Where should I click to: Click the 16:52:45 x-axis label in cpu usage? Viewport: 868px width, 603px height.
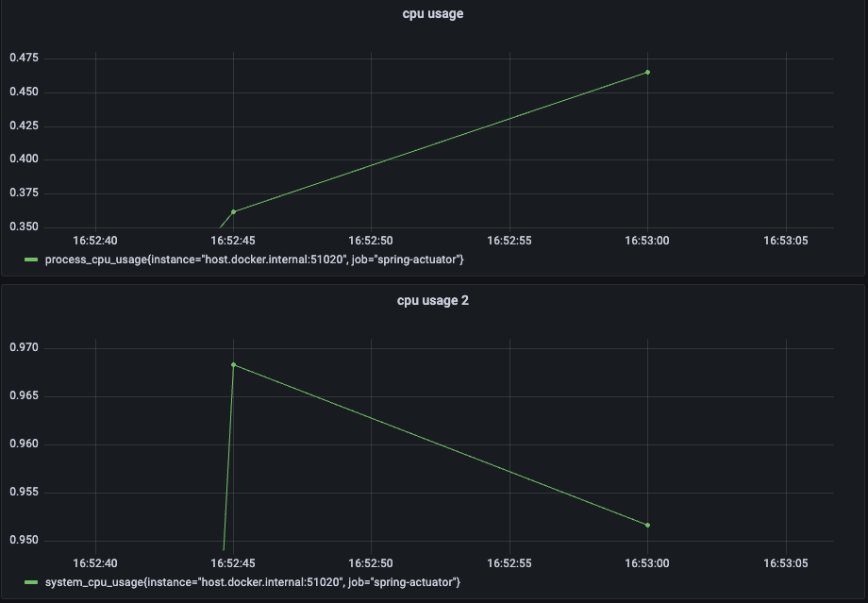point(233,241)
